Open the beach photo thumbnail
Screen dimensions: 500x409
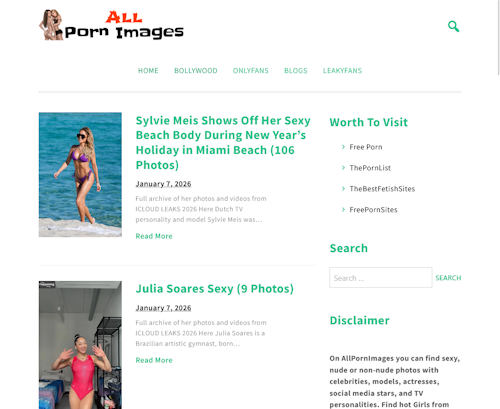click(x=80, y=175)
